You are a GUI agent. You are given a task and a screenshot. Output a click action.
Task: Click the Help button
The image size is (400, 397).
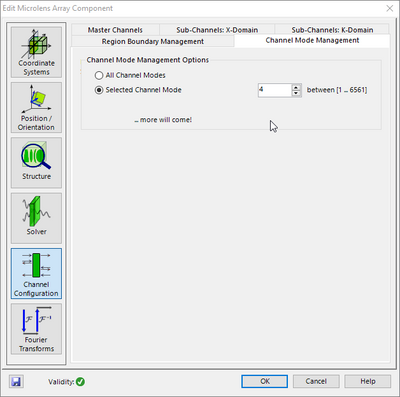click(368, 381)
